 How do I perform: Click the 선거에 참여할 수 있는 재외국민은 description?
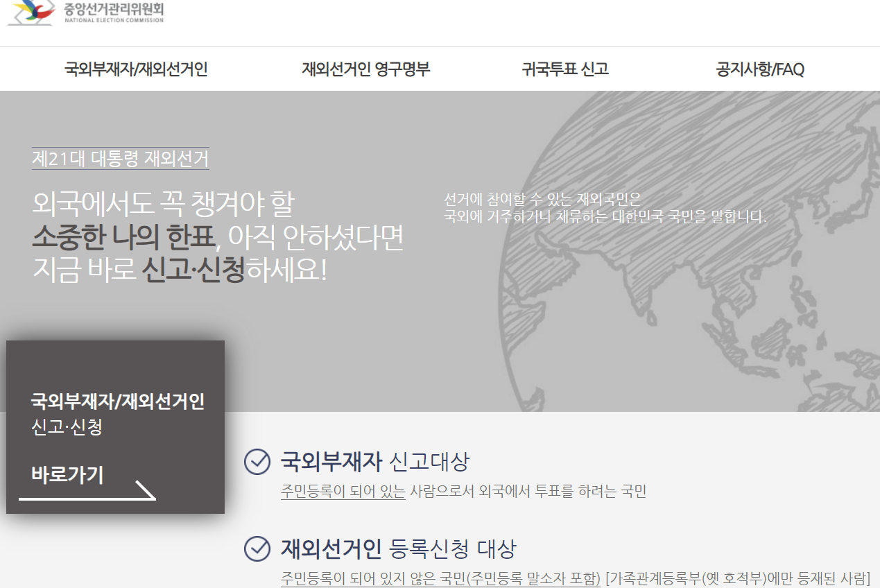[543, 200]
